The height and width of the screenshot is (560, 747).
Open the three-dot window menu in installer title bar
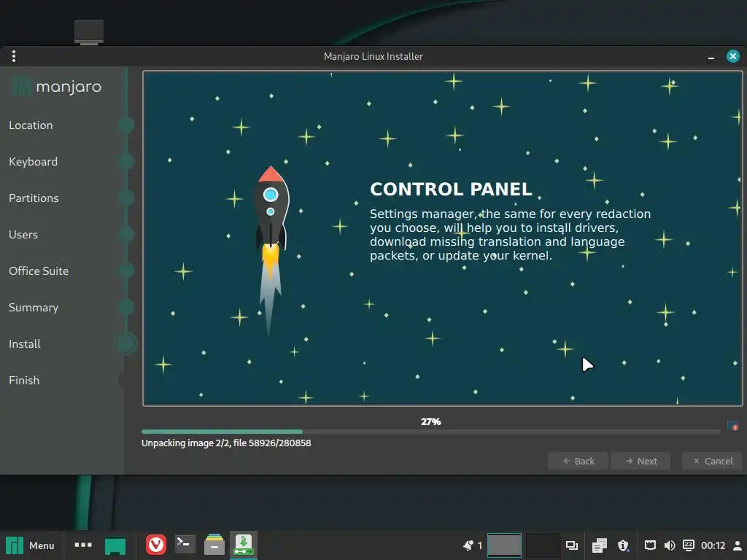14,56
